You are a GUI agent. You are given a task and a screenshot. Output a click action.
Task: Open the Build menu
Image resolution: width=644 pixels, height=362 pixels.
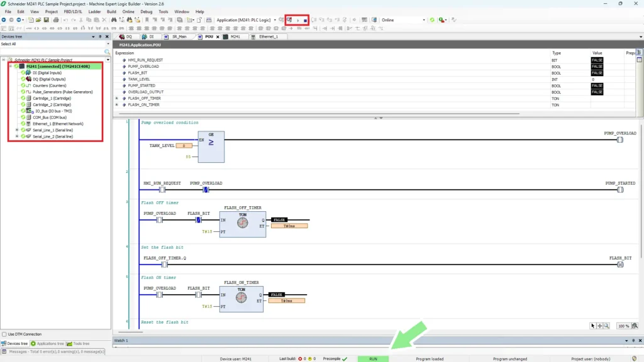point(111,11)
